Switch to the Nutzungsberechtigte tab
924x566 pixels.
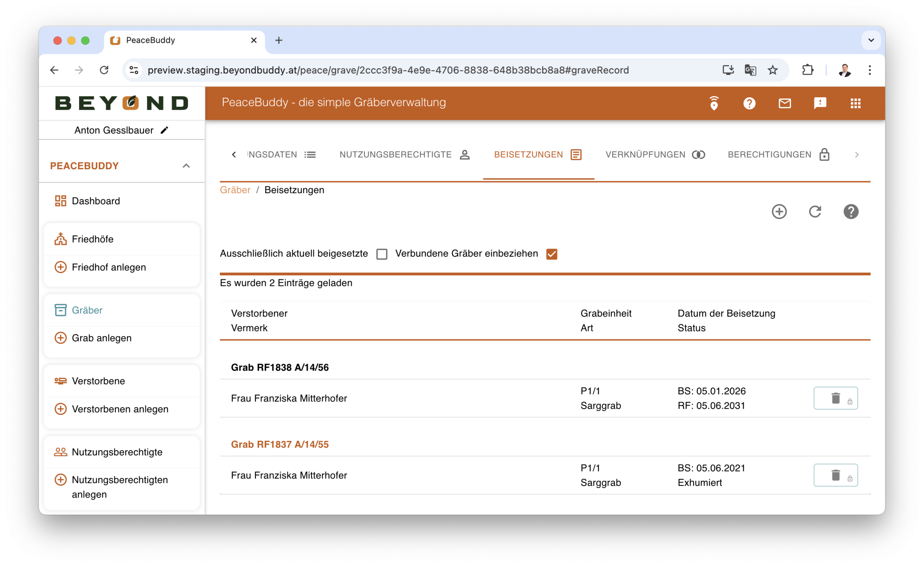pyautogui.click(x=404, y=154)
